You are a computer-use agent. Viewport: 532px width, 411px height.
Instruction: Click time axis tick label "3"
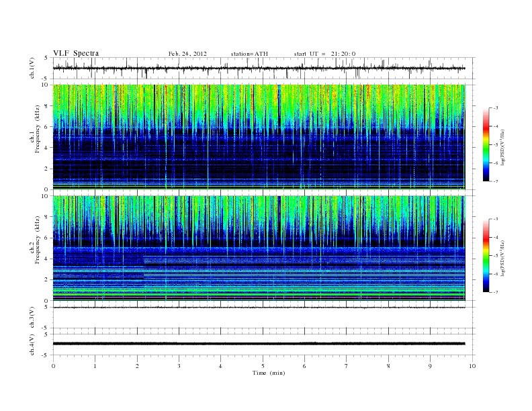click(x=179, y=366)
